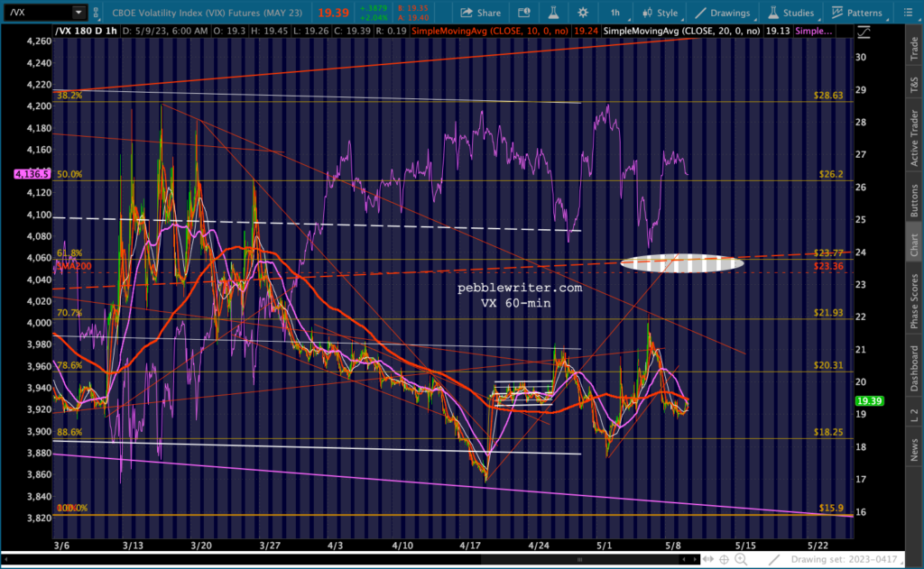This screenshot has width=924, height=569.
Task: Show the Phase Scores side panel
Action: pyautogui.click(x=914, y=302)
